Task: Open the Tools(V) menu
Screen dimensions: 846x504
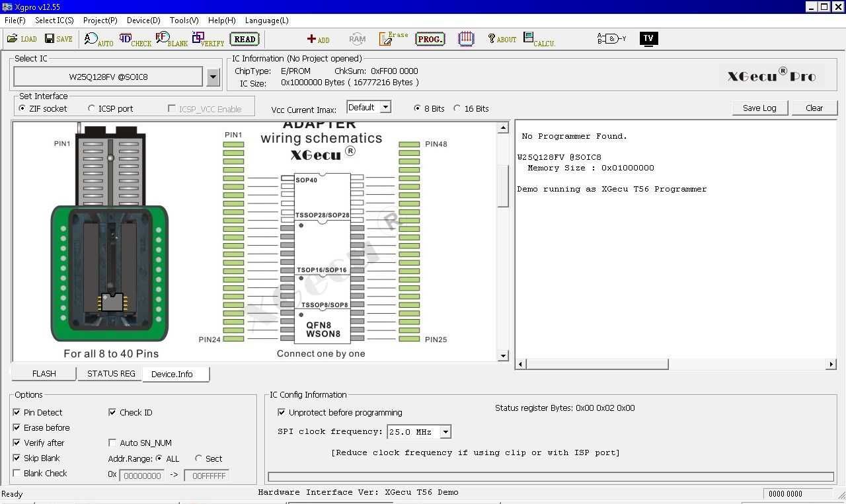Action: [x=184, y=20]
